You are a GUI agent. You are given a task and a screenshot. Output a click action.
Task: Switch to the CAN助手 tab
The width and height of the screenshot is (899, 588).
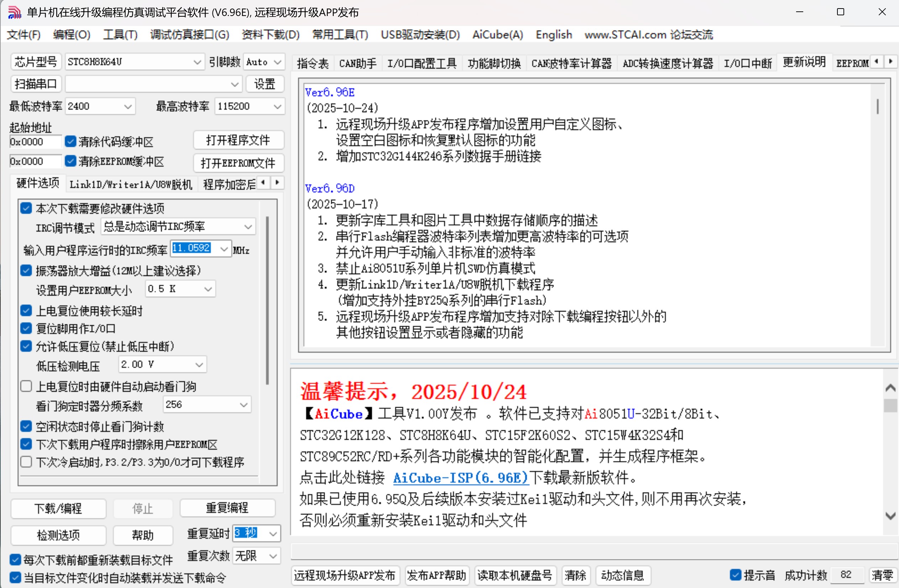(x=357, y=63)
